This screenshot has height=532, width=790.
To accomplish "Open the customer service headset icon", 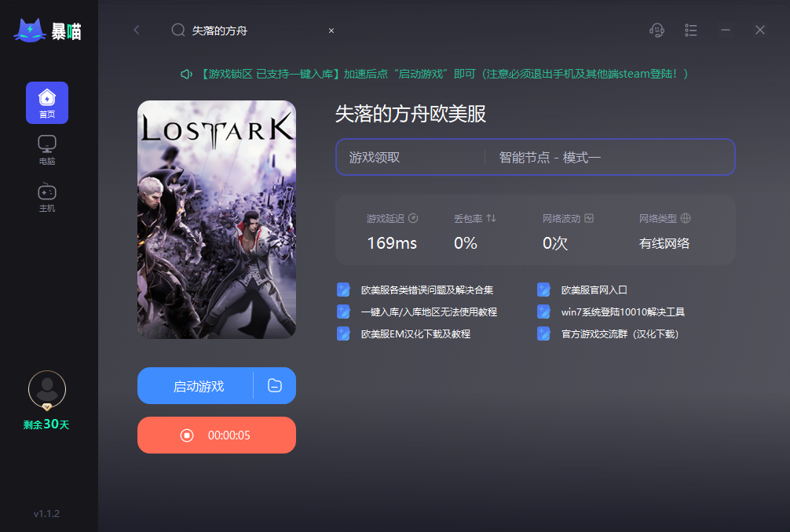I will (657, 30).
